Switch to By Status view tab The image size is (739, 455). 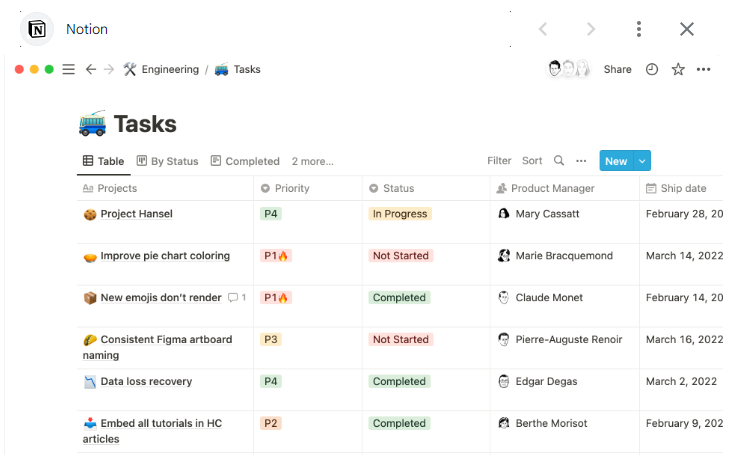pos(167,161)
